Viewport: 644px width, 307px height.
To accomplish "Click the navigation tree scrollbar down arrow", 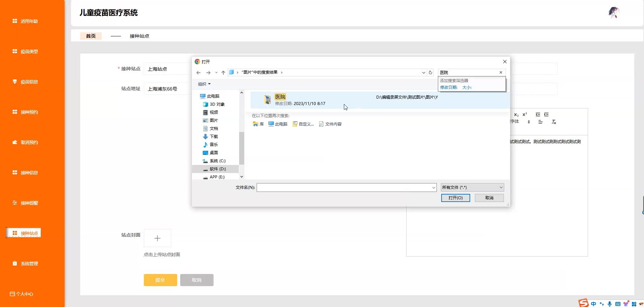I will click(x=241, y=176).
